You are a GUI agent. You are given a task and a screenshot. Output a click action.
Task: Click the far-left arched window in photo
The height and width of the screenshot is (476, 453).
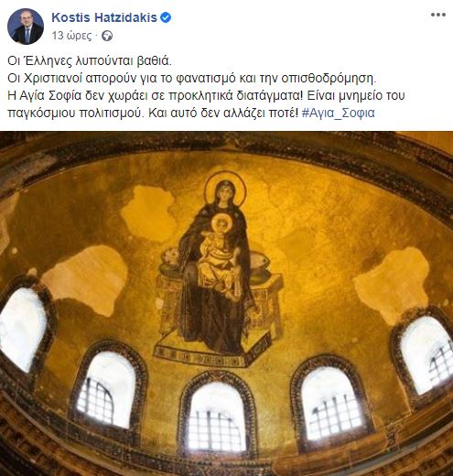click(22, 330)
